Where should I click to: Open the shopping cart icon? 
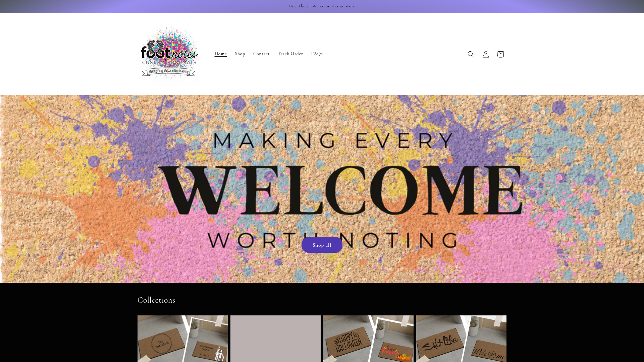[x=500, y=54]
